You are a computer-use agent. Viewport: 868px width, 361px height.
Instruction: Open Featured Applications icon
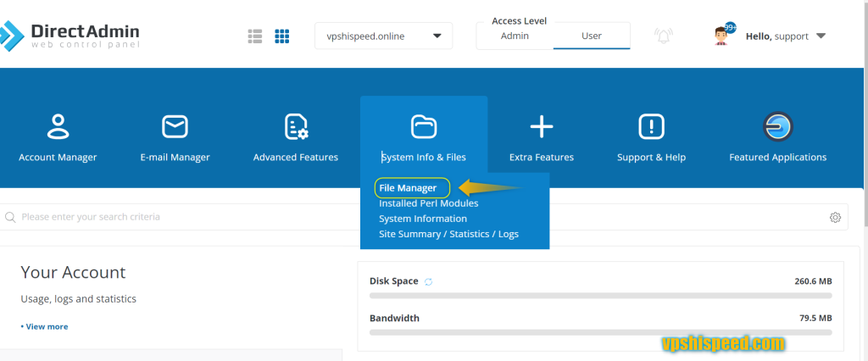pos(778,127)
